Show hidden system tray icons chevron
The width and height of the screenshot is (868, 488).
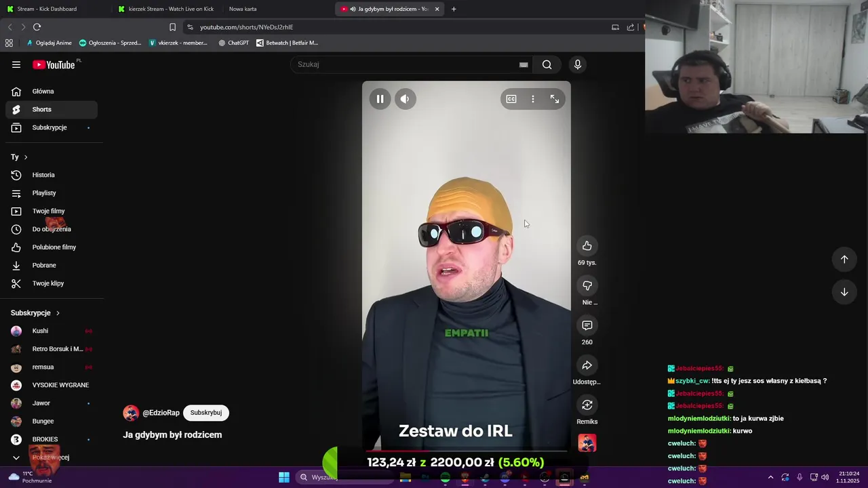[x=770, y=477]
